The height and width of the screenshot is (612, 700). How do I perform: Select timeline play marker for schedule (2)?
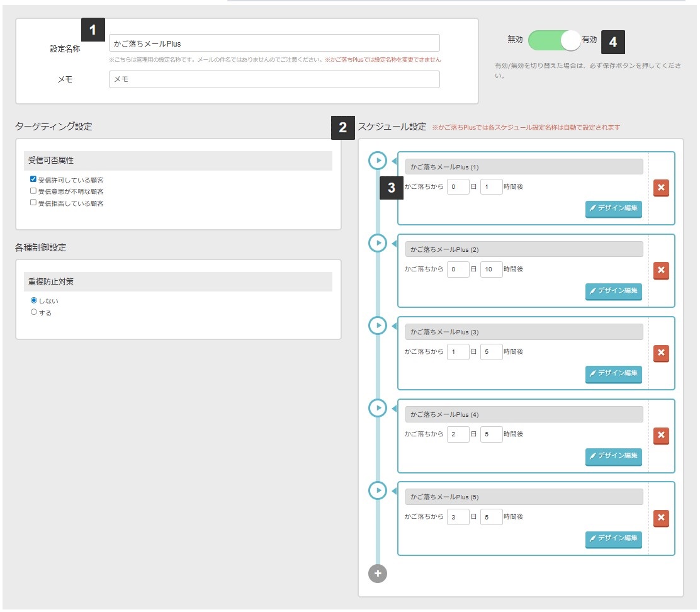[x=377, y=243]
